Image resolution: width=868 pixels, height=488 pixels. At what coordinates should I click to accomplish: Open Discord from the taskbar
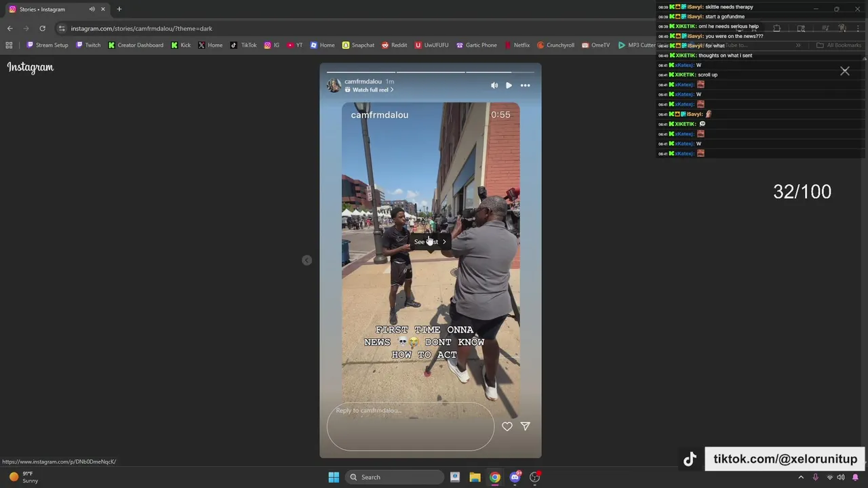point(515,477)
